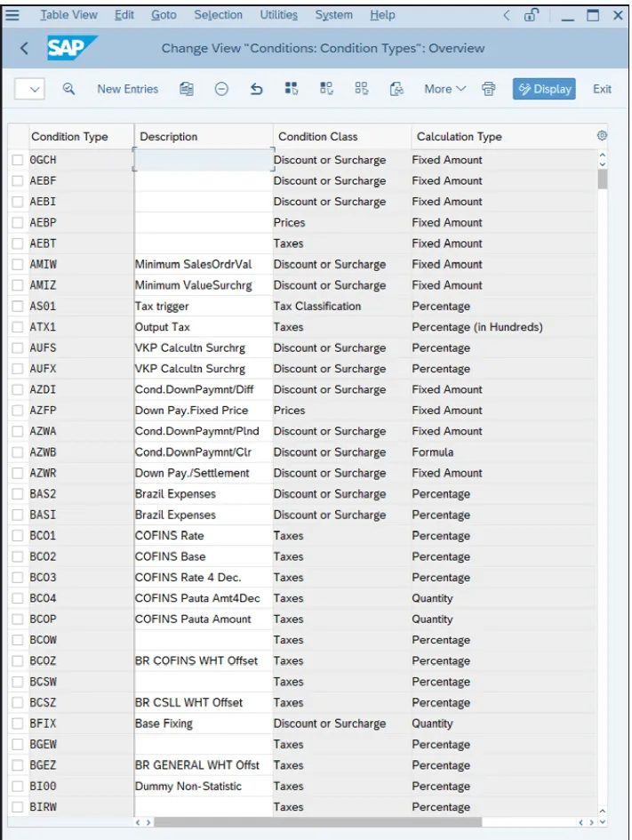Click the lock session icon in title bar
632x840 pixels.
[x=531, y=15]
